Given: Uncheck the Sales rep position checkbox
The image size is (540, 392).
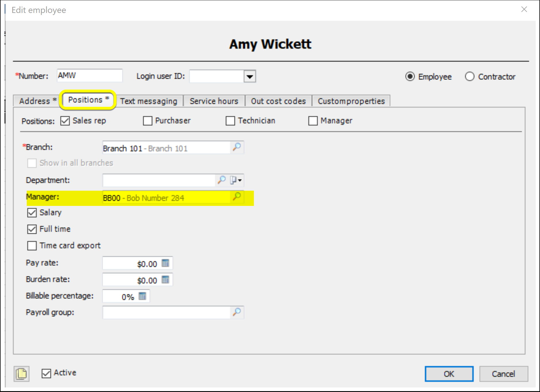Looking at the screenshot, I should click(x=65, y=121).
